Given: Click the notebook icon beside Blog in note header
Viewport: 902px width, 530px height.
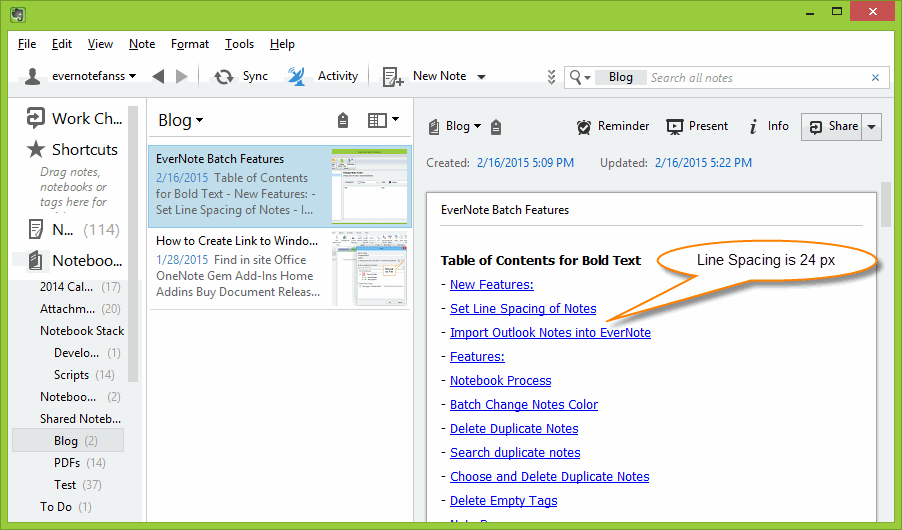Looking at the screenshot, I should (x=434, y=127).
